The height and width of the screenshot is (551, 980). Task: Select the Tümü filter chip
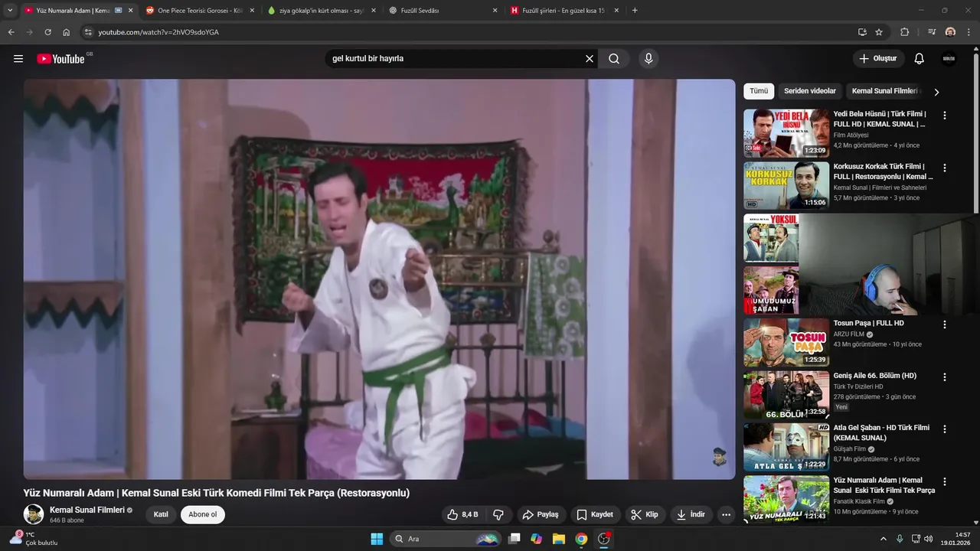click(759, 91)
